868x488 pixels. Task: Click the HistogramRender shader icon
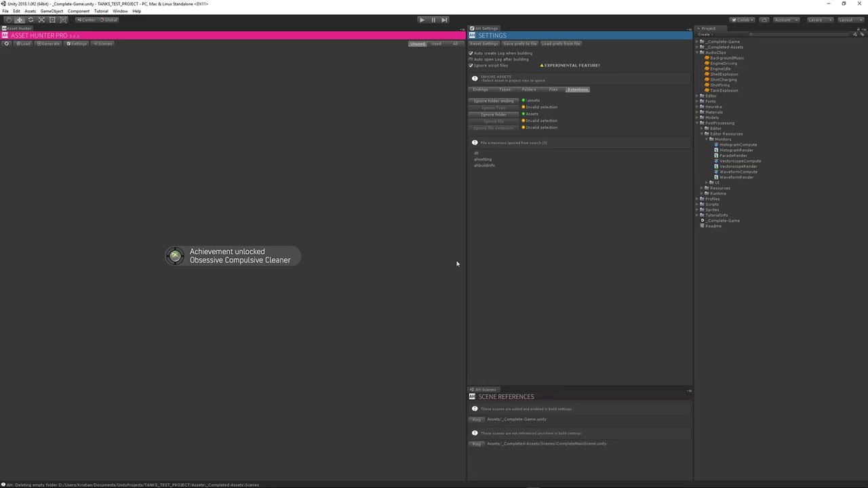(716, 150)
